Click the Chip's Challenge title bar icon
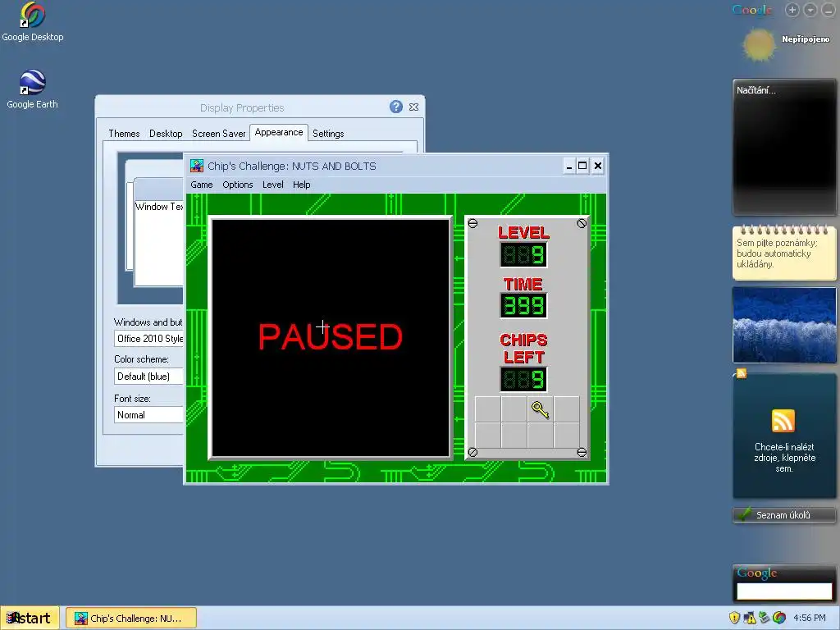Image resolution: width=840 pixels, height=630 pixels. pos(197,166)
